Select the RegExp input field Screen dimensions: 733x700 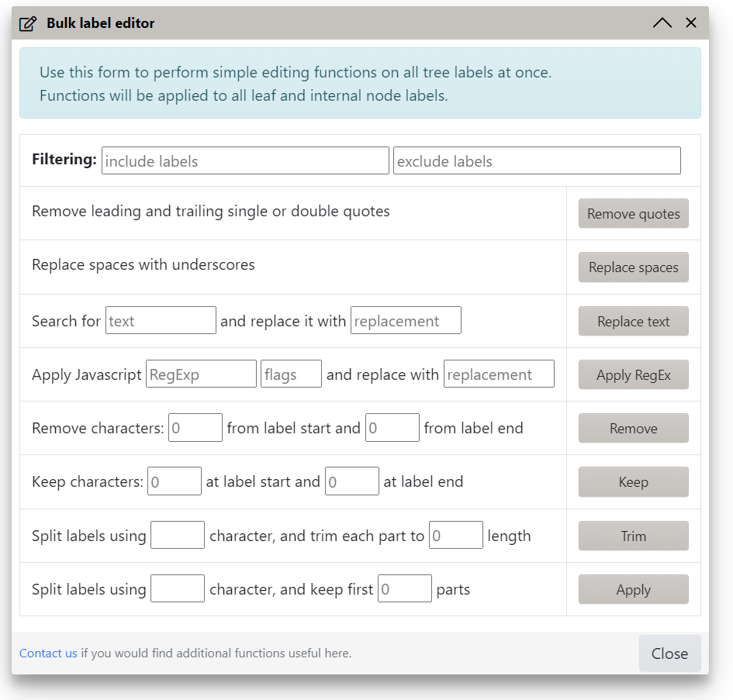point(201,374)
